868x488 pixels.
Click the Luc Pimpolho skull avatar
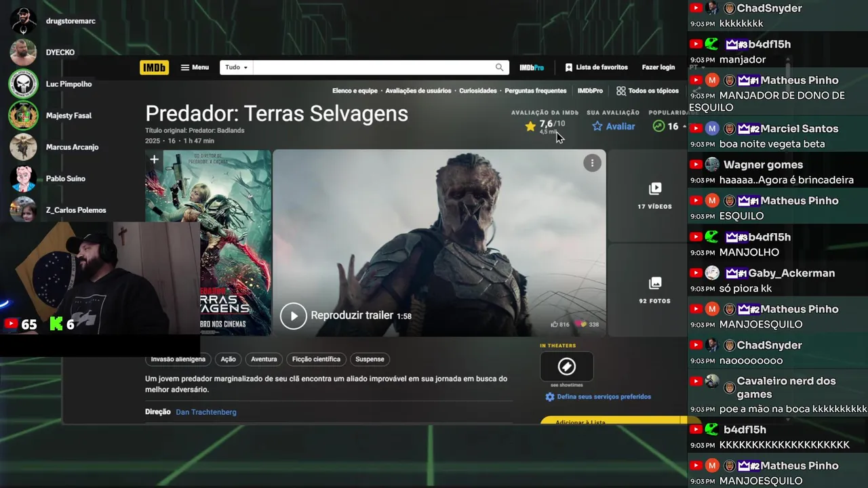coord(23,84)
